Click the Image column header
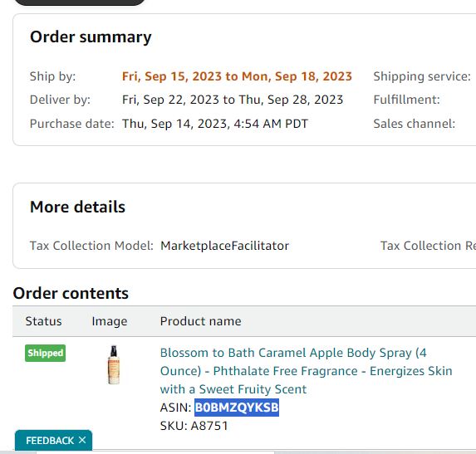This screenshot has width=476, height=454. click(x=110, y=321)
